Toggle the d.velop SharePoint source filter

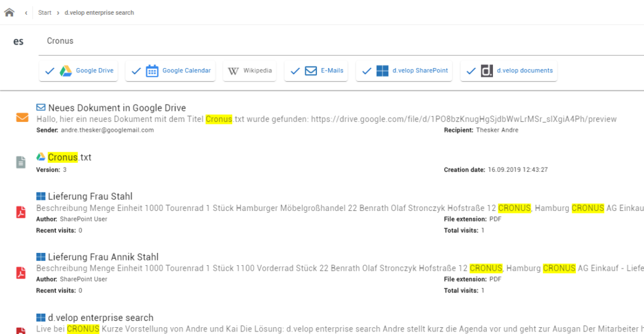pos(404,71)
